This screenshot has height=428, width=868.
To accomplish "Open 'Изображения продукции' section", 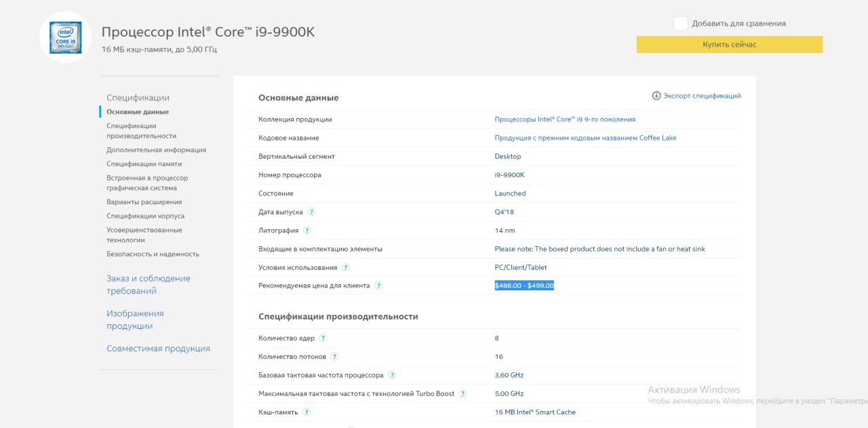I will [135, 319].
